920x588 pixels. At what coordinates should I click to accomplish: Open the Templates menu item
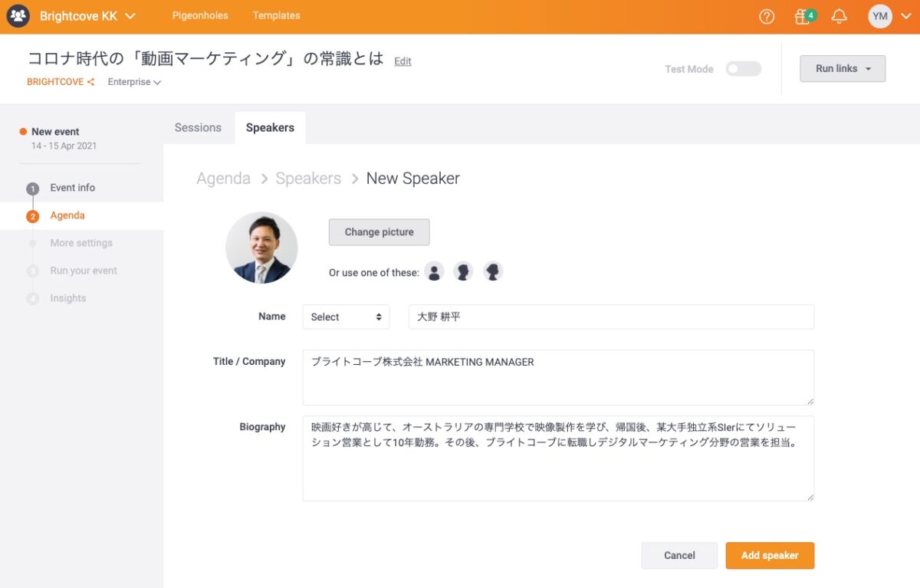[x=276, y=15]
